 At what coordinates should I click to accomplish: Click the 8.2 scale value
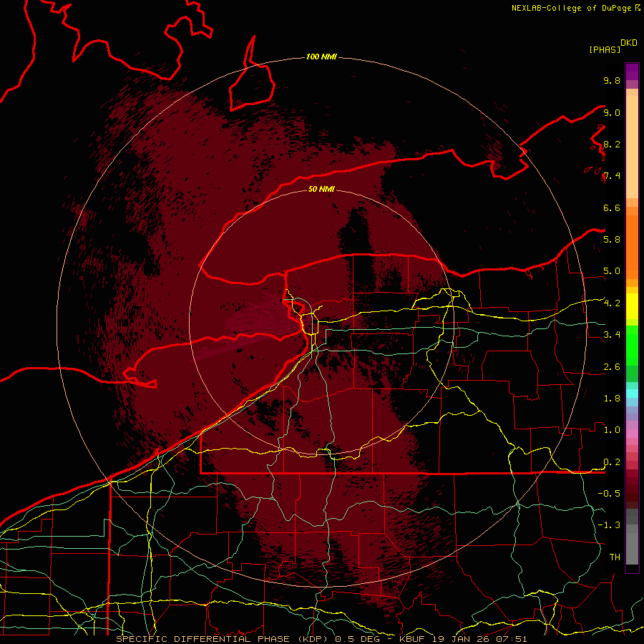coord(612,144)
